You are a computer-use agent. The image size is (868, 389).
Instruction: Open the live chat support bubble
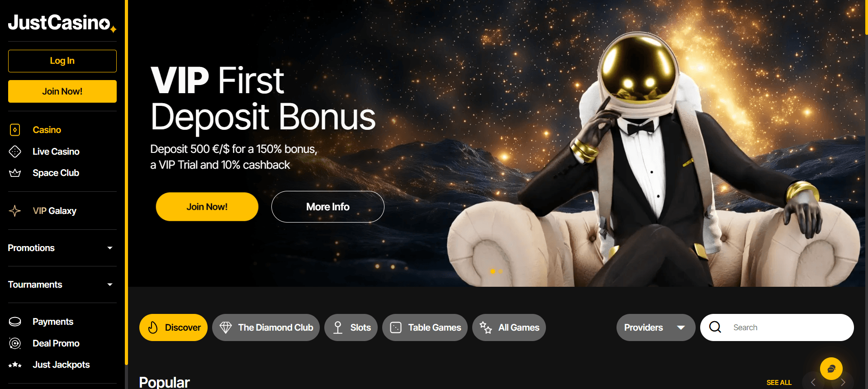click(x=831, y=369)
